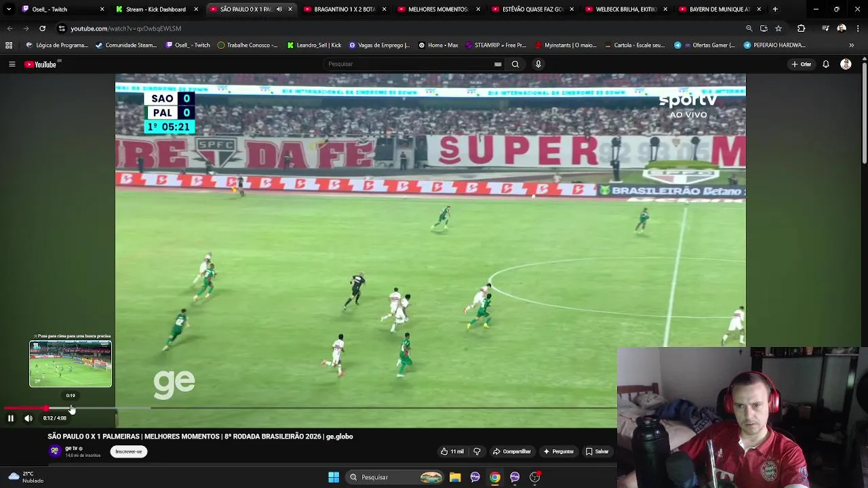This screenshot has height=488, width=868.
Task: Open on-screen keyboard in YouTube search
Action: (498, 64)
